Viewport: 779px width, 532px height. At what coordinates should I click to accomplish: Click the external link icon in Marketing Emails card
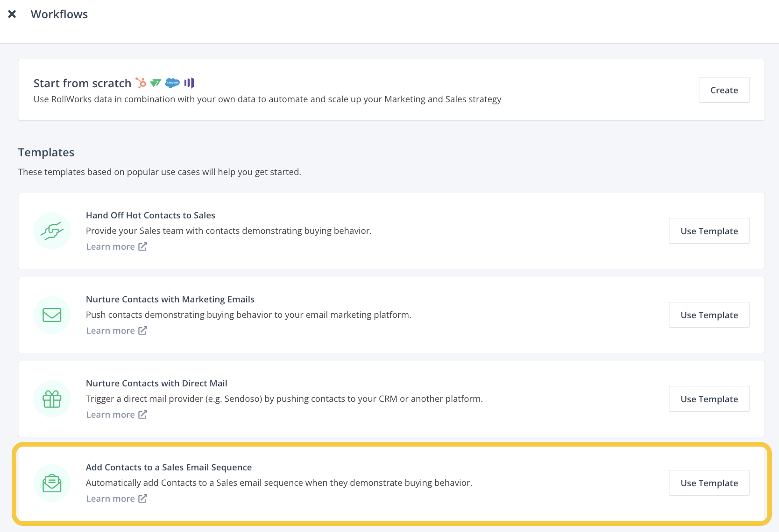click(143, 330)
